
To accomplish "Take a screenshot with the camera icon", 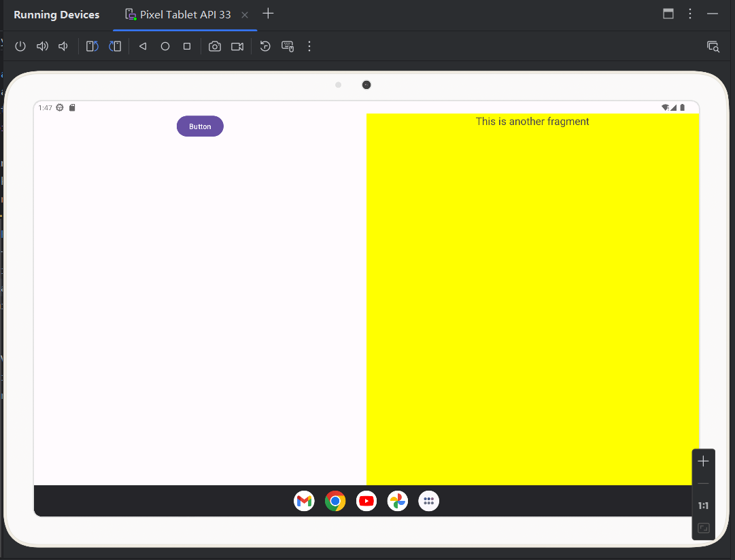I will [215, 46].
